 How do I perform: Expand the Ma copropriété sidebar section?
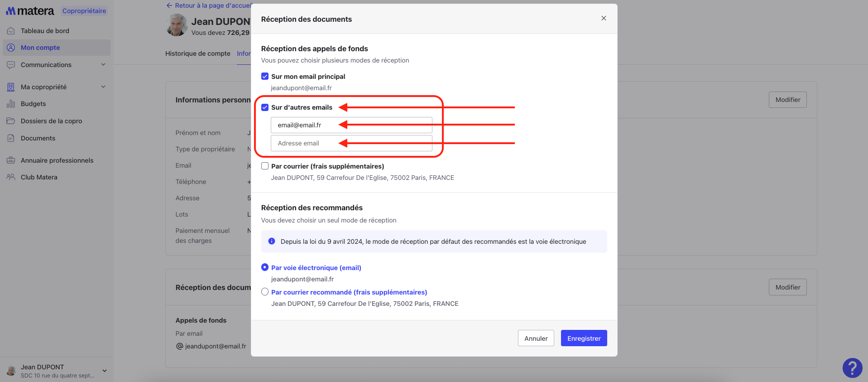[103, 87]
